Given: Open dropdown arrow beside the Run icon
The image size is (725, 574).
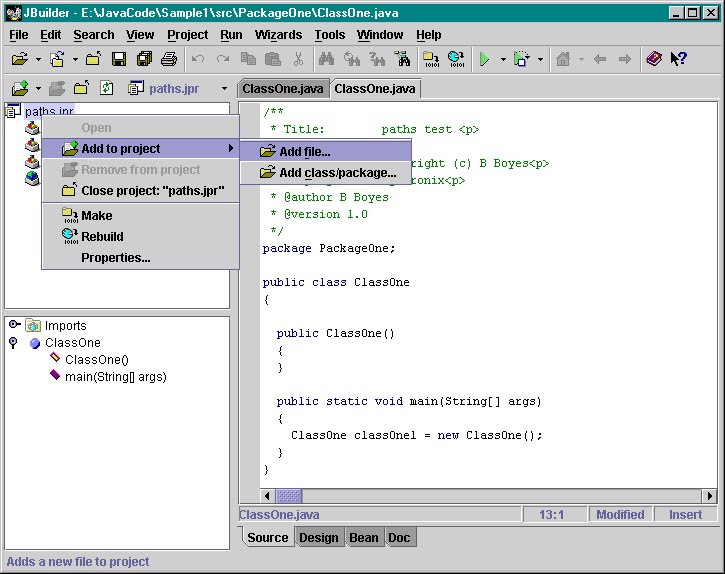Looking at the screenshot, I should [x=502, y=60].
